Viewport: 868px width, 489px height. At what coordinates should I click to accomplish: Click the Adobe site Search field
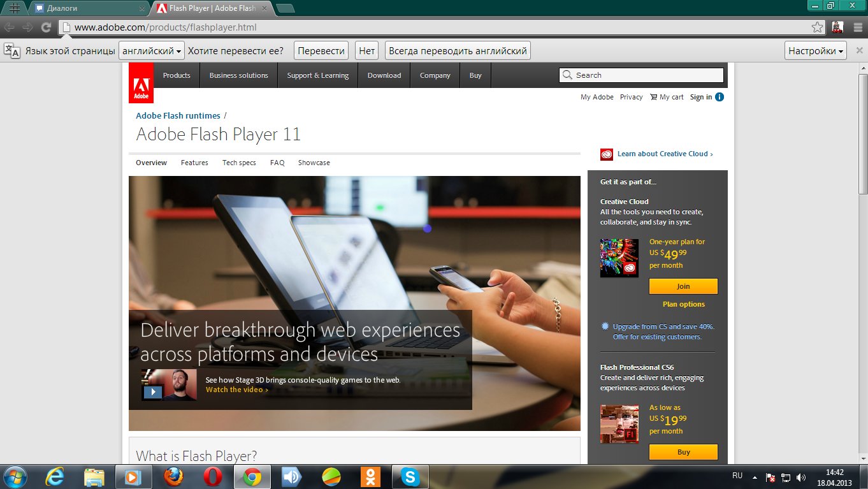[x=641, y=75]
